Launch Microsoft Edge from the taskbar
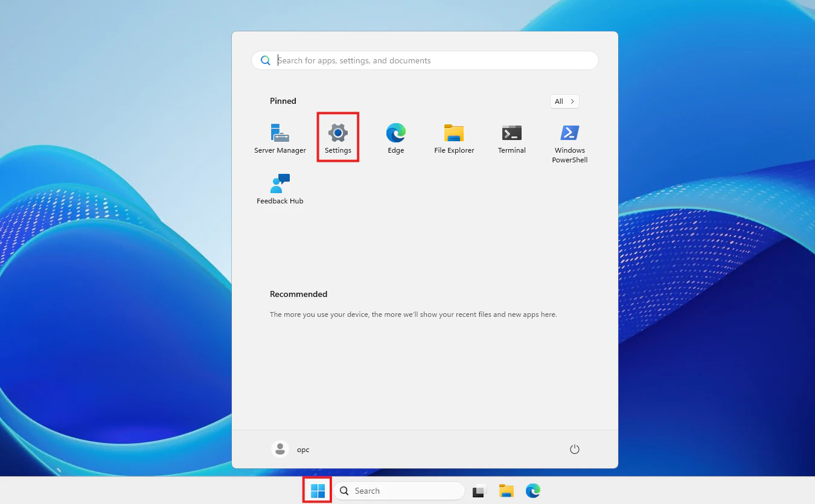Screen dimensions: 815x504 tap(532, 491)
